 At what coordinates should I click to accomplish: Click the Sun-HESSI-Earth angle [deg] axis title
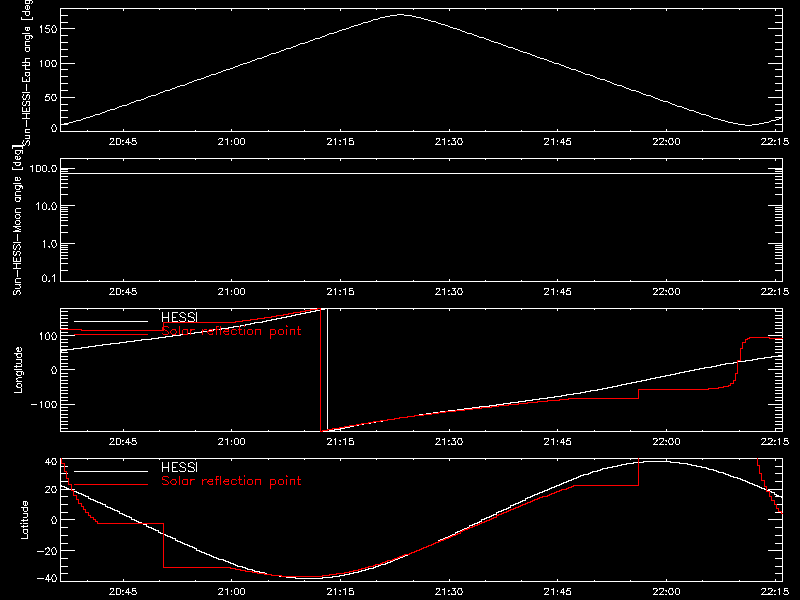[x=27, y=73]
